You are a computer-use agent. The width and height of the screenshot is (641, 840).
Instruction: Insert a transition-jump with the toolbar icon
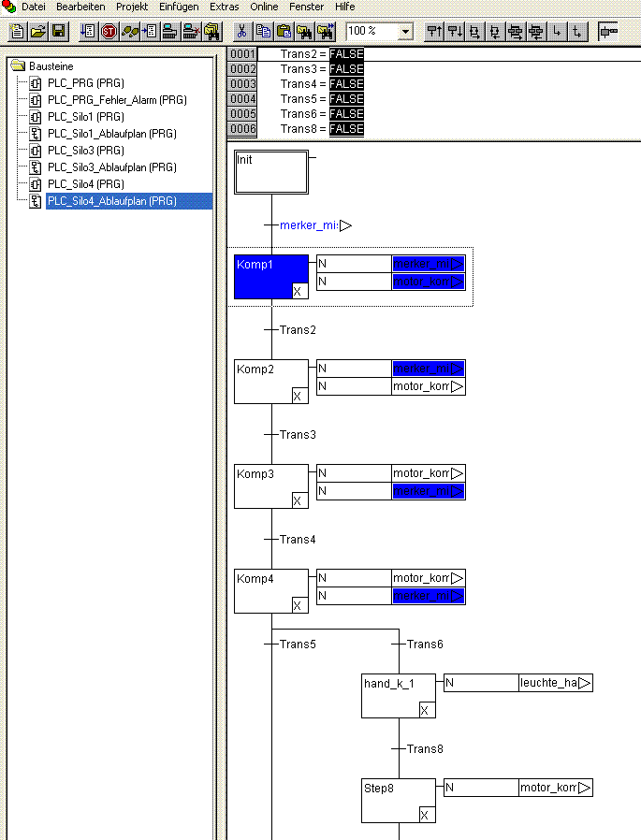pos(577,31)
